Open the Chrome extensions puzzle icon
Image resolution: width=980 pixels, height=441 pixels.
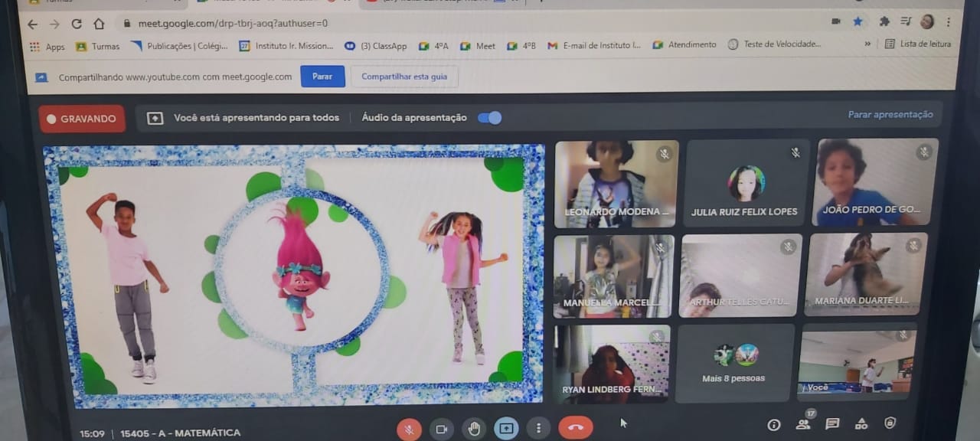click(x=884, y=21)
